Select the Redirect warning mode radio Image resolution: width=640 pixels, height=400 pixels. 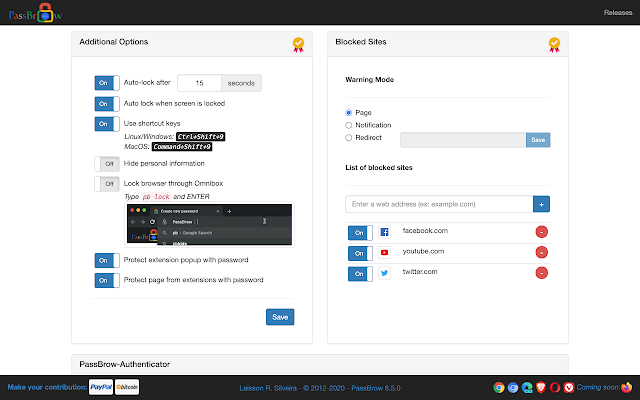coord(349,138)
